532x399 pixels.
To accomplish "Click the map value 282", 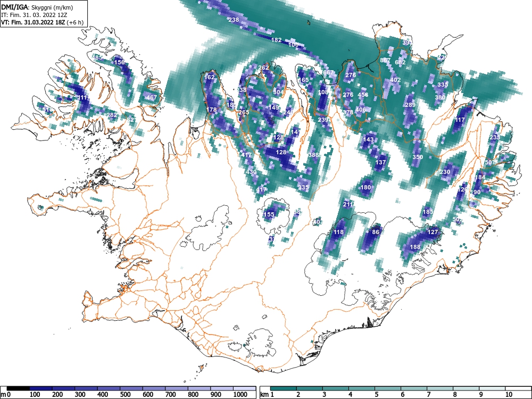I will 112,115.
